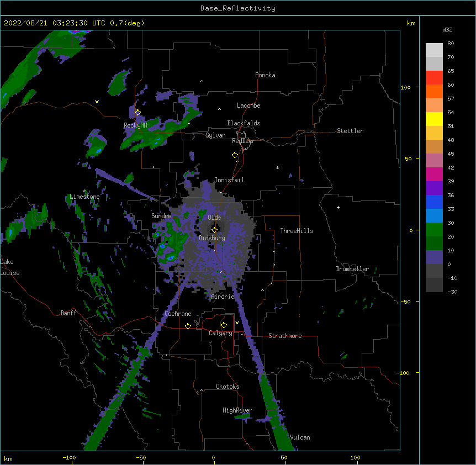Click the Strathmore town label
Viewport: 476px width, 465px height.
pyautogui.click(x=285, y=336)
